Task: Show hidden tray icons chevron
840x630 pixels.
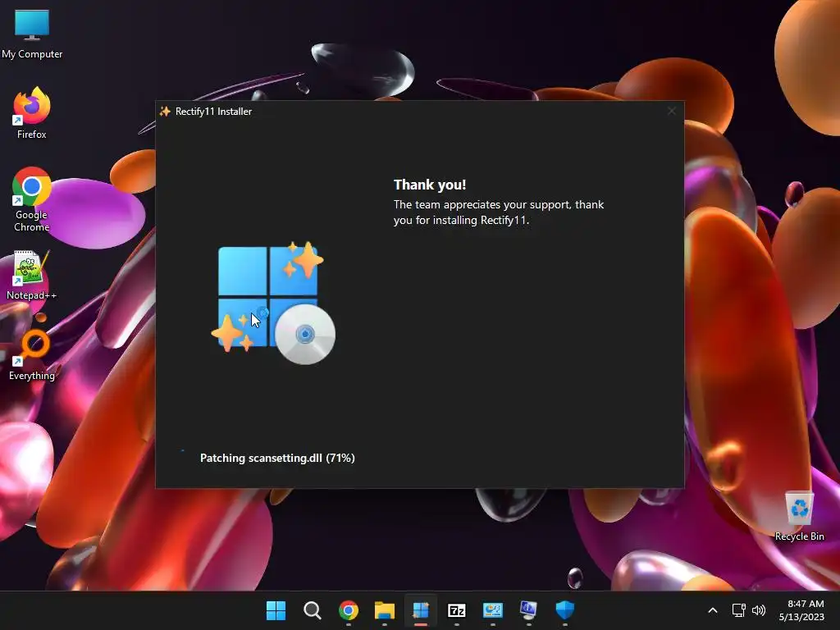Action: coord(713,610)
